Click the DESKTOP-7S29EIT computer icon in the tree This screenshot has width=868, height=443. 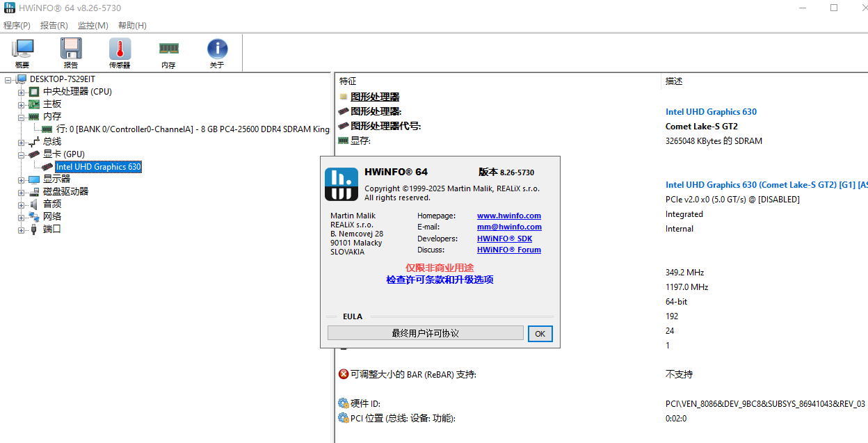pos(21,79)
